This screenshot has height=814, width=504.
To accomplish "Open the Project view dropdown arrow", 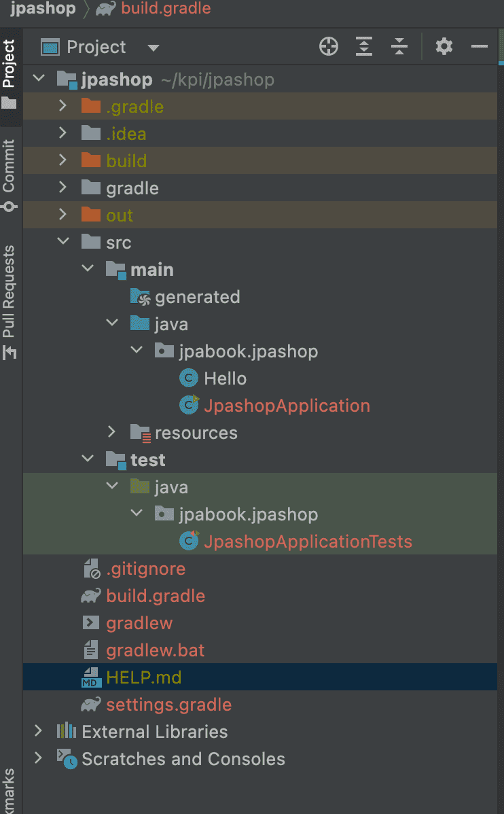I will (x=154, y=48).
